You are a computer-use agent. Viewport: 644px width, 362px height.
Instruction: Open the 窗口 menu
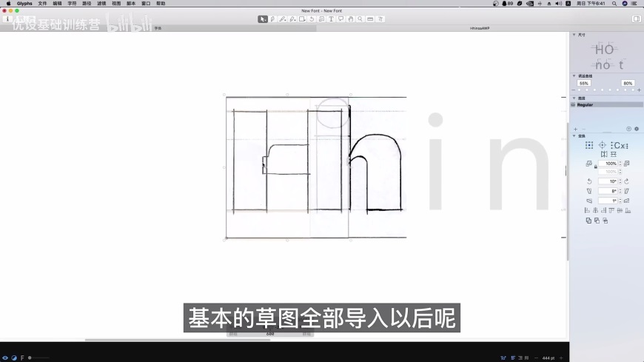click(x=146, y=3)
